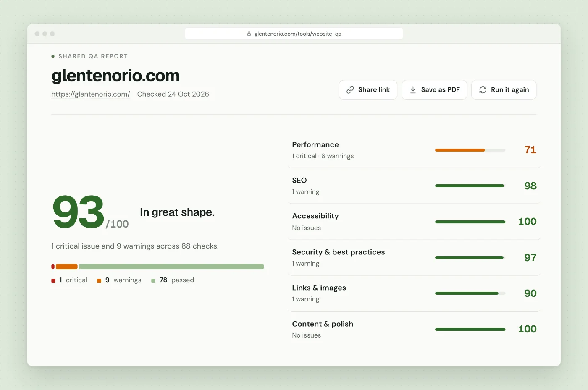Viewport: 588px width, 390px height.
Task: Select the Accessibility category heading
Action: click(x=315, y=216)
